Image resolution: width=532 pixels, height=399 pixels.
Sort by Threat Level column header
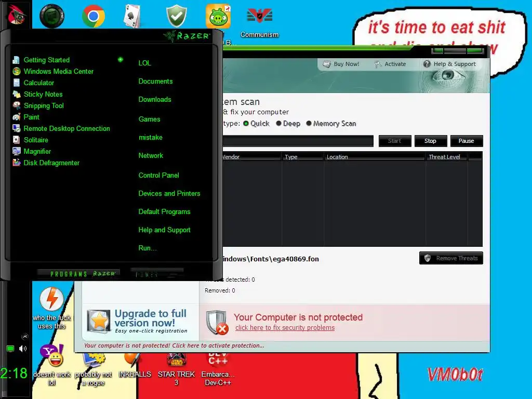pos(446,157)
